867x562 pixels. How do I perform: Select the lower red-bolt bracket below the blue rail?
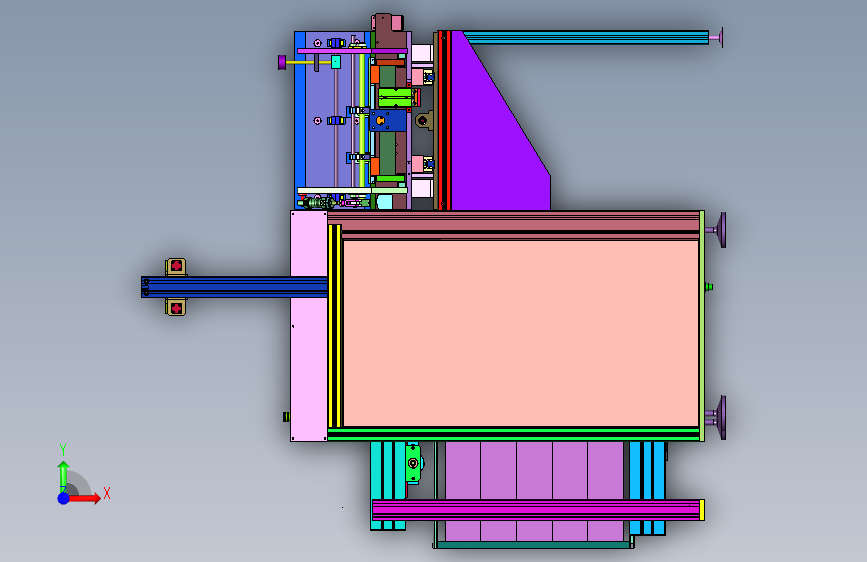pyautogui.click(x=176, y=308)
